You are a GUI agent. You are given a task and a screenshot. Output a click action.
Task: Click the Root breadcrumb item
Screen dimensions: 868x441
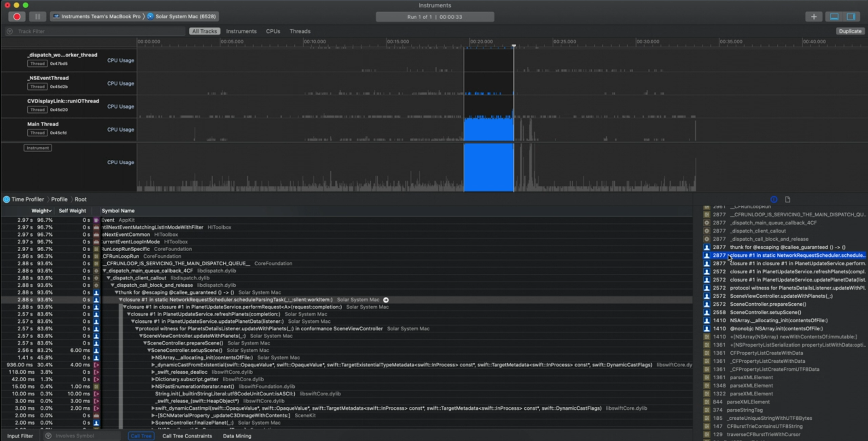pyautogui.click(x=80, y=199)
